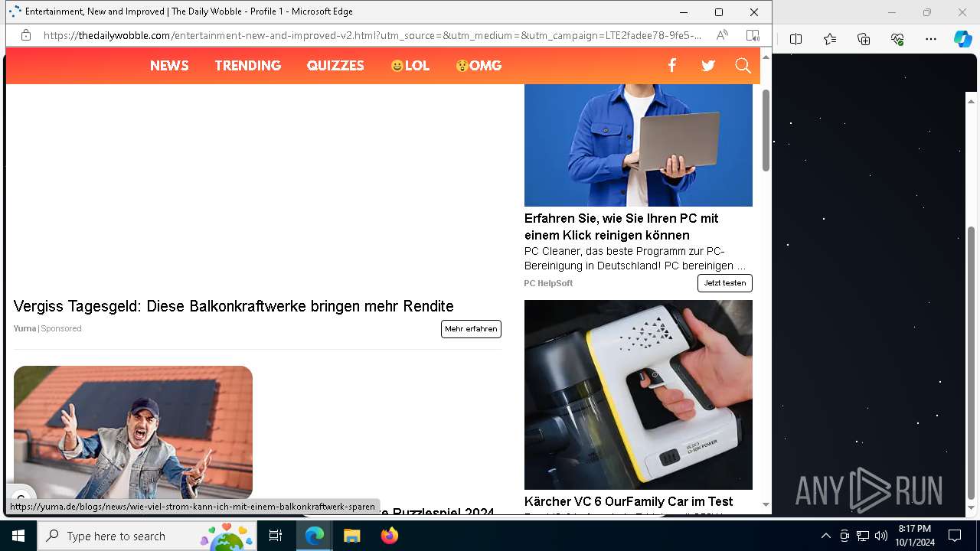The image size is (980, 551).
Task: Click the address bar URL
Action: pos(372,35)
